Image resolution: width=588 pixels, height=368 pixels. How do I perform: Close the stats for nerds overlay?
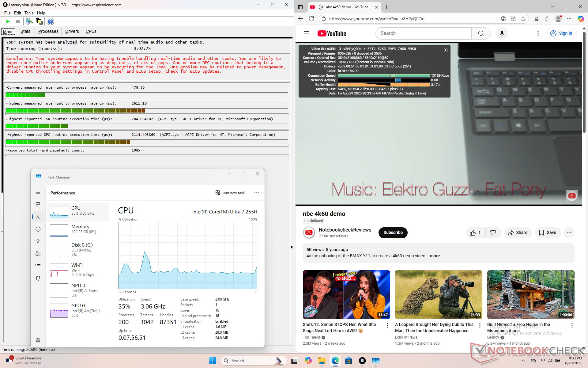point(446,50)
